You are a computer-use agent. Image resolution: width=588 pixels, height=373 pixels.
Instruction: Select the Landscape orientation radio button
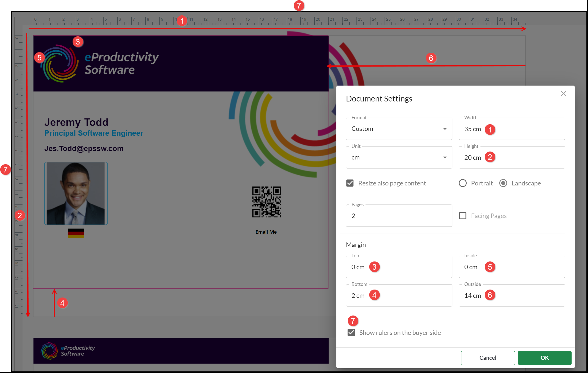pyautogui.click(x=503, y=183)
